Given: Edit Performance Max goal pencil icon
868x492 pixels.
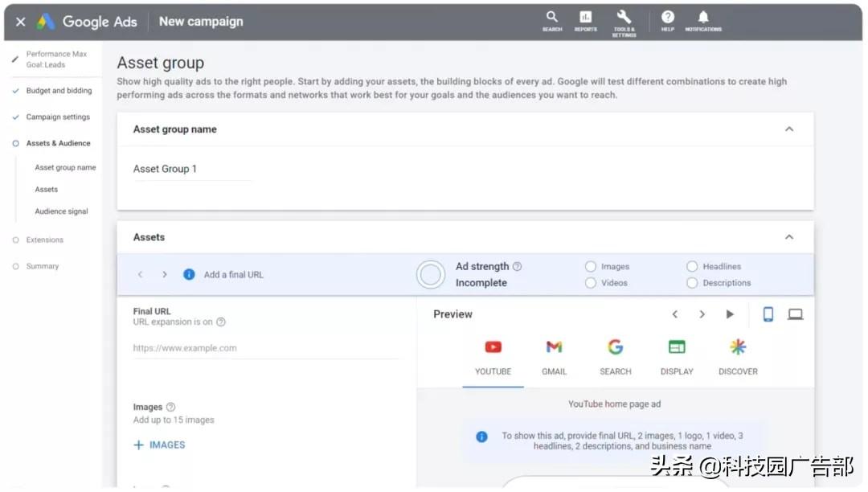Looking at the screenshot, I should point(15,59).
